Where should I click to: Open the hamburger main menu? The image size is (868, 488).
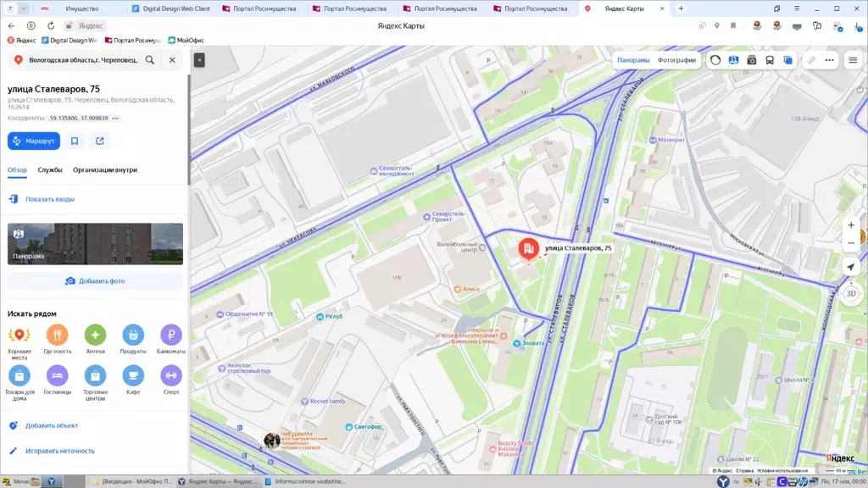point(853,60)
